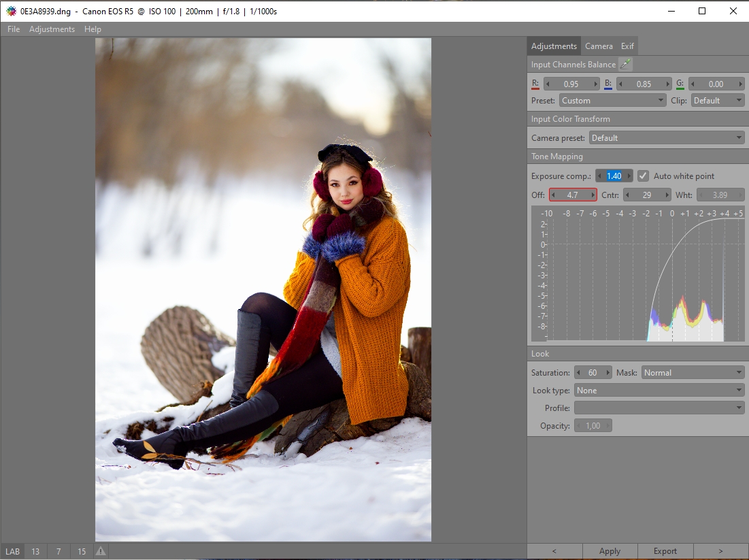Increase the Cntr value arrow
This screenshot has width=749, height=560.
(x=667, y=195)
